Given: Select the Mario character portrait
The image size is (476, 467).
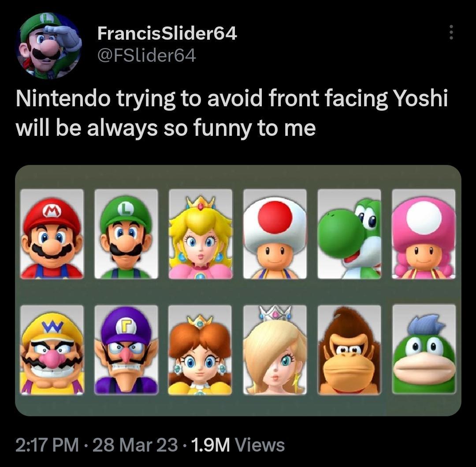Looking at the screenshot, I should coord(52,234).
